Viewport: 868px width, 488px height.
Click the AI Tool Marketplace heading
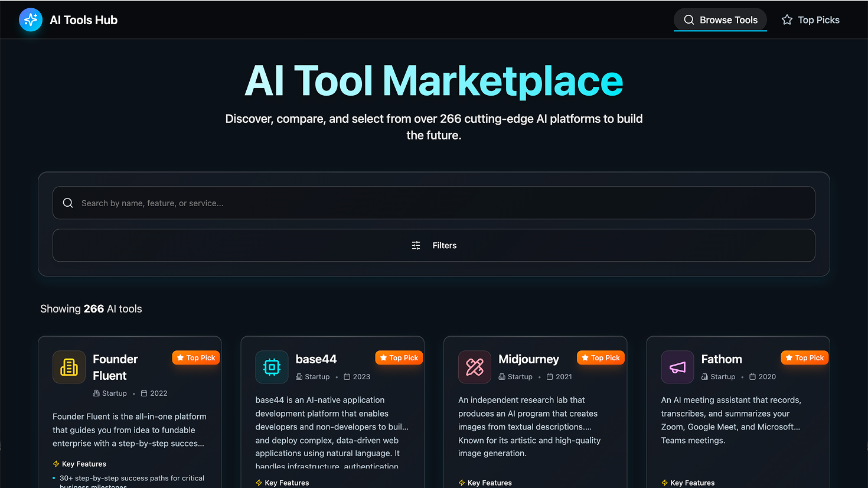[x=434, y=80]
